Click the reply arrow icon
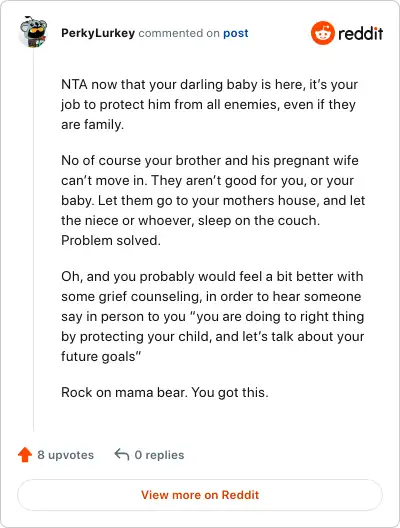 click(x=122, y=454)
